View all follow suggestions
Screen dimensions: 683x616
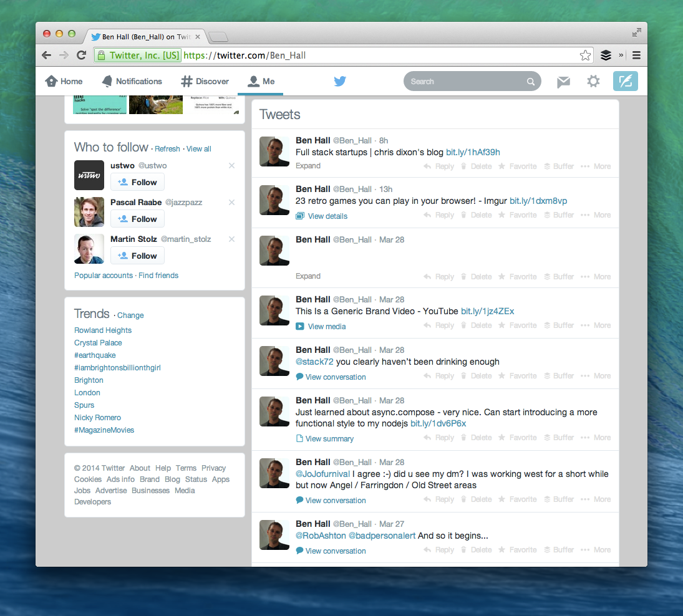(x=198, y=149)
